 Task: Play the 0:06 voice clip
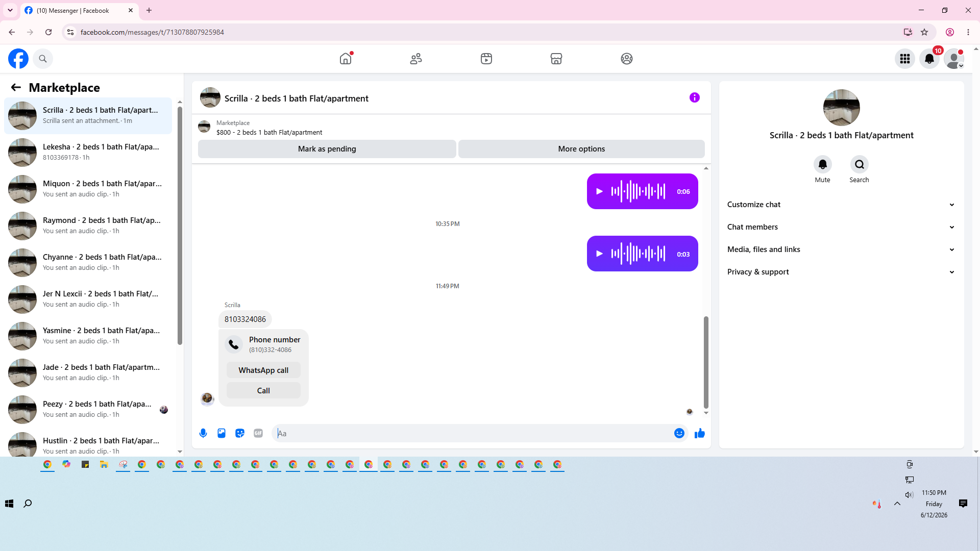pos(599,191)
